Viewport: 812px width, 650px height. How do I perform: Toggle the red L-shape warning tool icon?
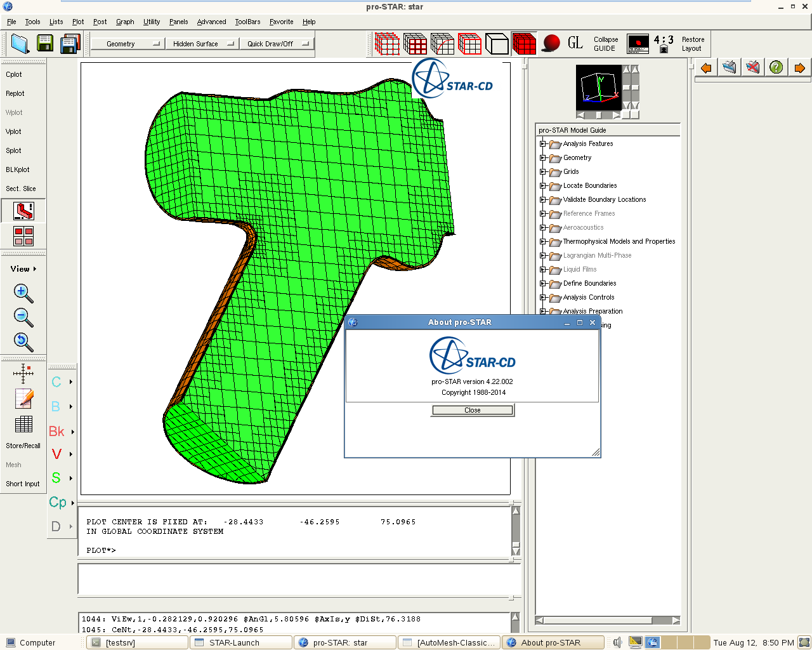23,211
